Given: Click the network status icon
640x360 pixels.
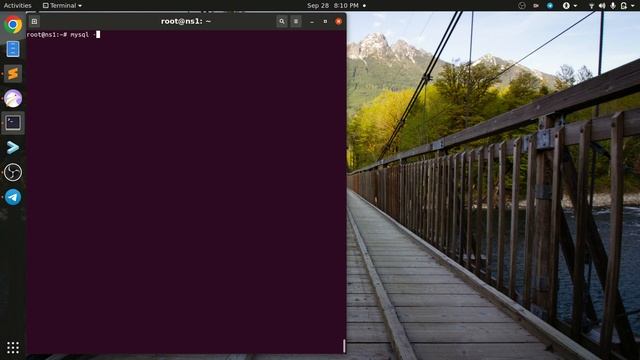Looking at the screenshot, I should [591, 5].
